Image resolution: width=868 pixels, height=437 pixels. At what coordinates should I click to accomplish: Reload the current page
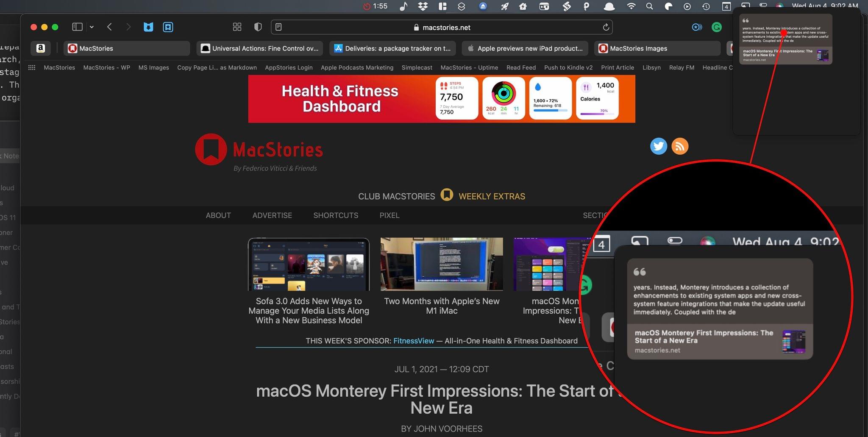[x=606, y=27]
